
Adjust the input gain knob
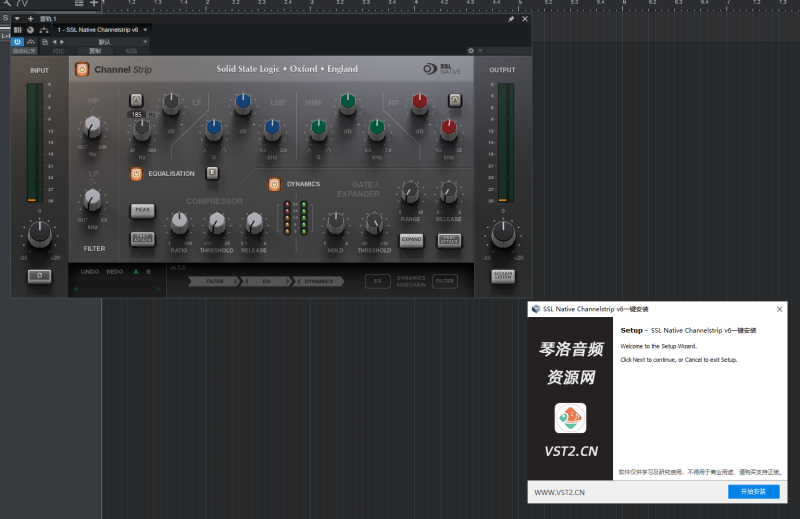click(39, 234)
